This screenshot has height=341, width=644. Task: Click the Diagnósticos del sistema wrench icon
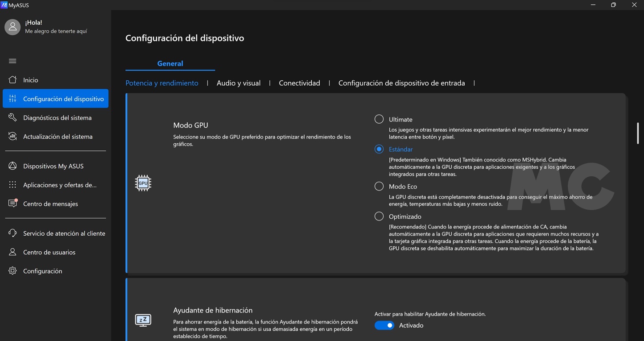pos(12,117)
